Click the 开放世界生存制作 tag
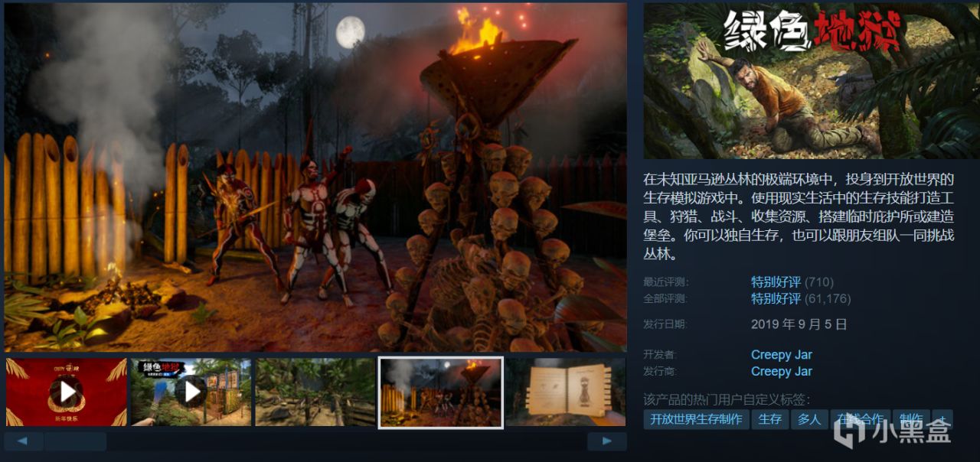Image resolution: width=980 pixels, height=462 pixels. [696, 419]
